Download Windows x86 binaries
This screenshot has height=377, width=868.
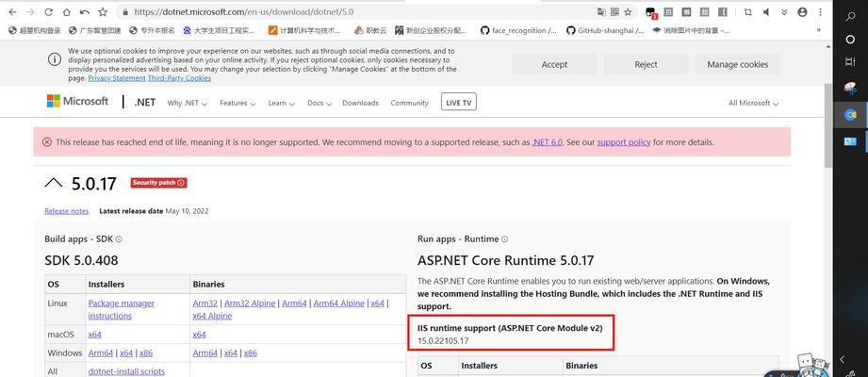[251, 352]
